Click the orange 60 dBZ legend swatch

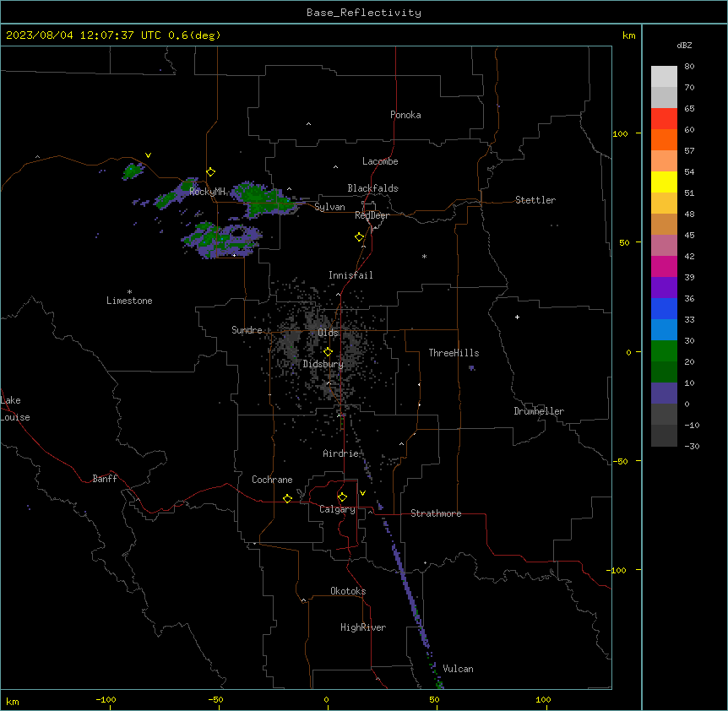pos(664,139)
